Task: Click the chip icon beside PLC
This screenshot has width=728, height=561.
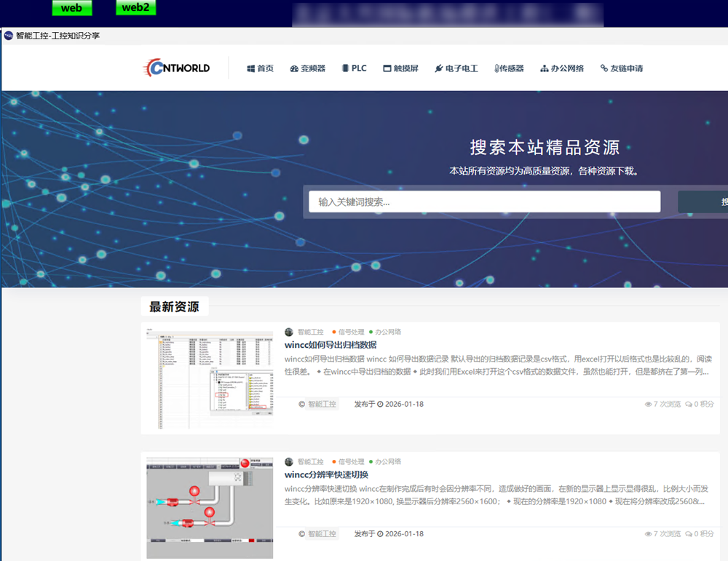Action: (x=345, y=68)
